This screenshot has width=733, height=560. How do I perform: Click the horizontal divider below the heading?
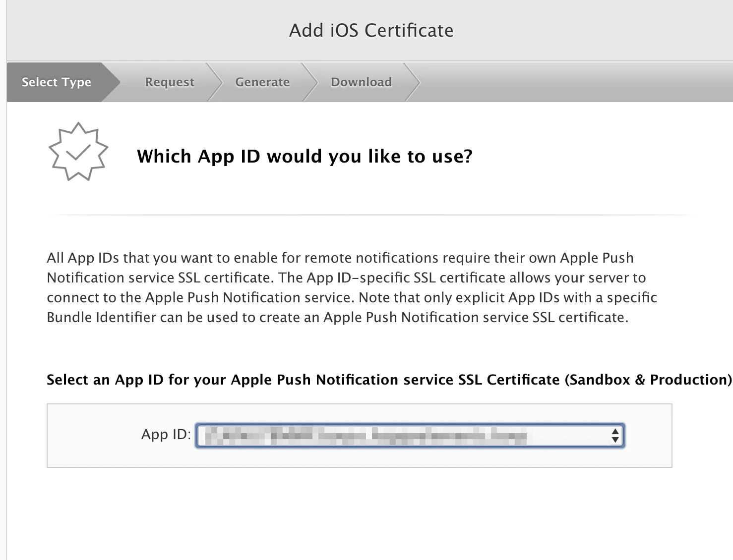tap(372, 215)
